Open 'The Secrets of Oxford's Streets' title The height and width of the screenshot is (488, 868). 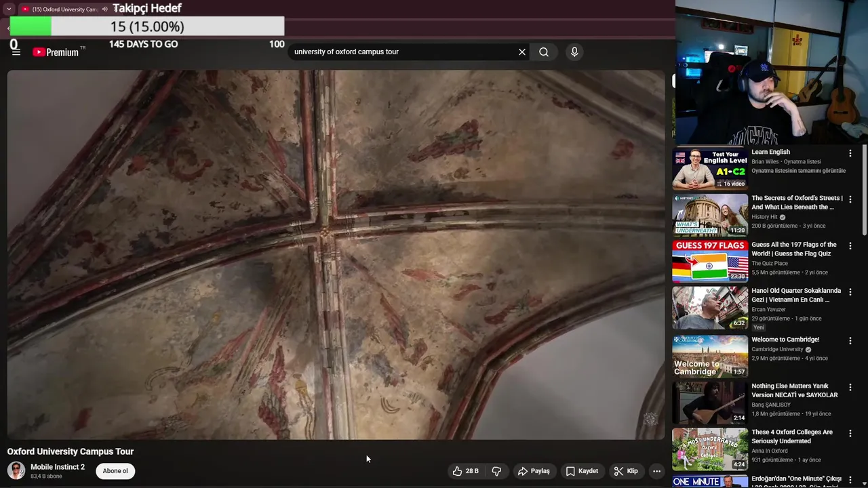[x=797, y=203]
